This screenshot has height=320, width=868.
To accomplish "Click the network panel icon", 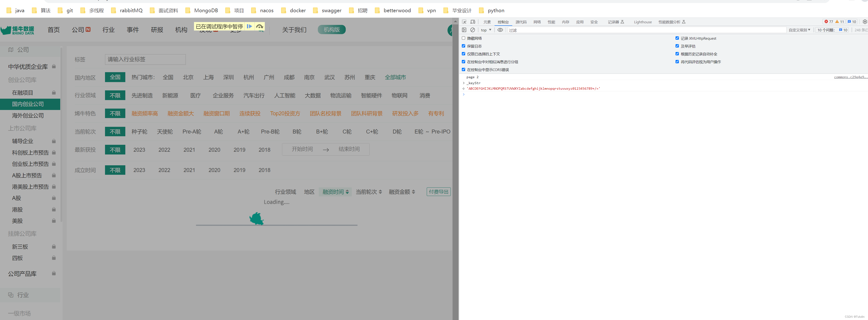I will pos(538,21).
